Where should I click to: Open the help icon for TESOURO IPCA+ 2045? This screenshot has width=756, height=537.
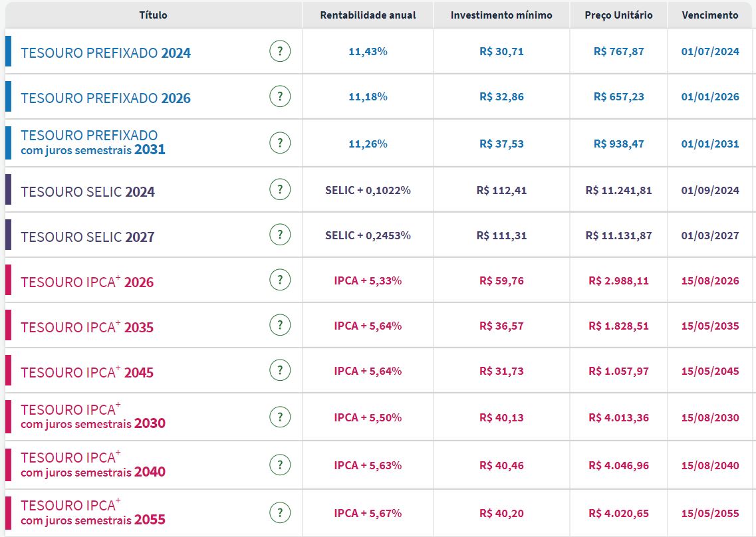(x=281, y=370)
